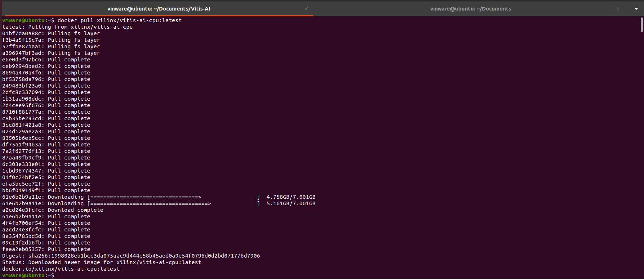644x279 pixels.
Task: Click the 249483bf23a0 Pull complete line
Action: (x=46, y=86)
